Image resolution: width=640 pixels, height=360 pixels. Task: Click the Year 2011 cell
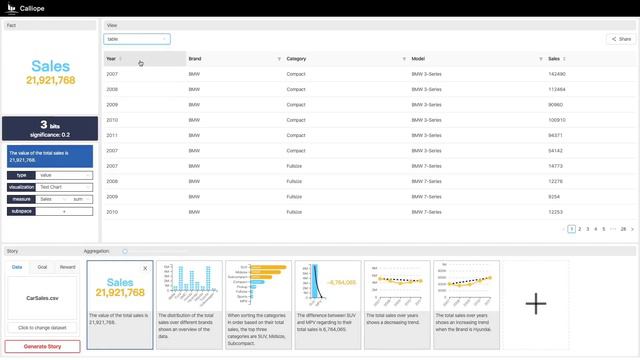point(112,136)
